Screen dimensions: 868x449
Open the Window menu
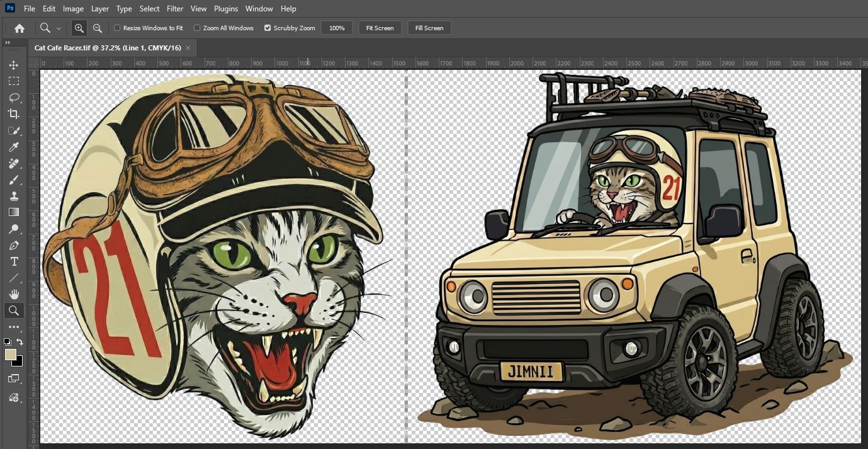(259, 9)
